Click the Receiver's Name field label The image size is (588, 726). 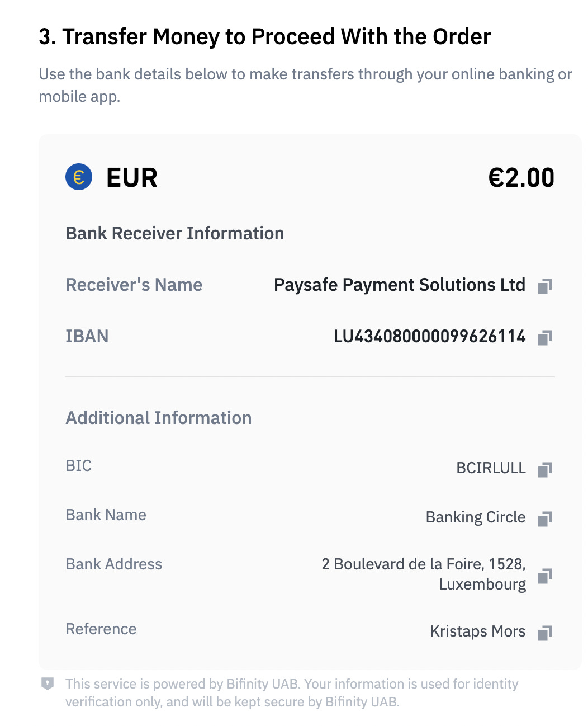tap(134, 285)
